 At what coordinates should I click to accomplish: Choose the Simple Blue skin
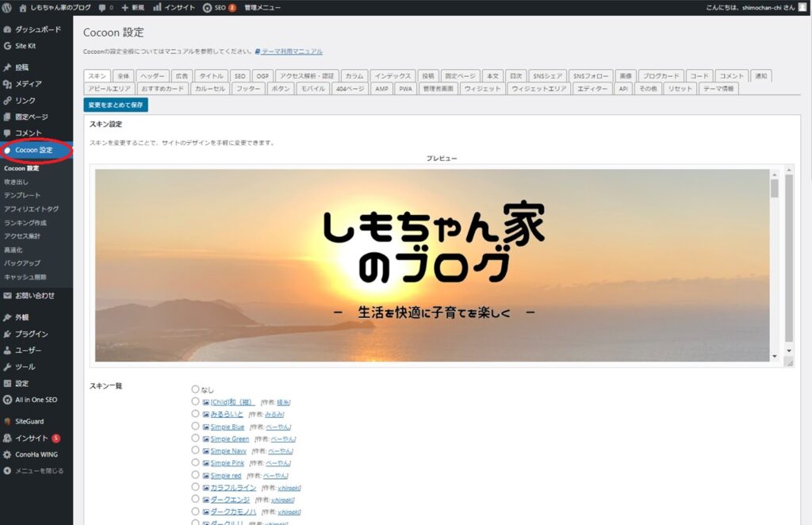(195, 426)
